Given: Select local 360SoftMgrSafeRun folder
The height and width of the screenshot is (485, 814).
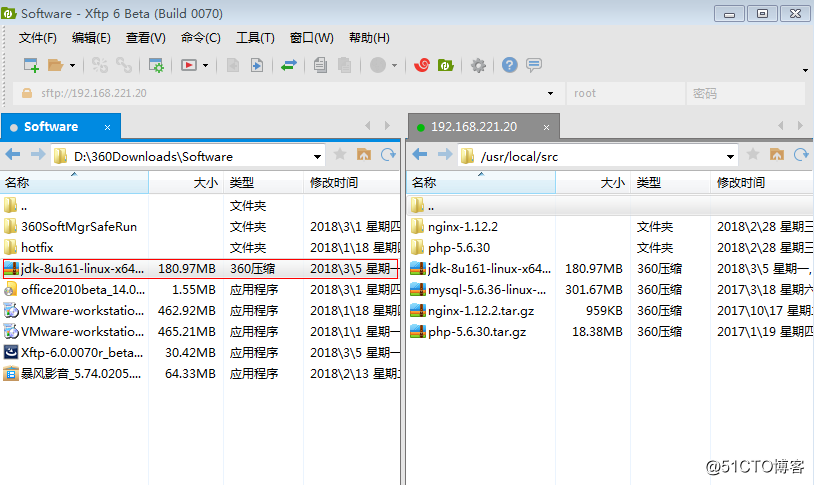Looking at the screenshot, I should 78,227.
